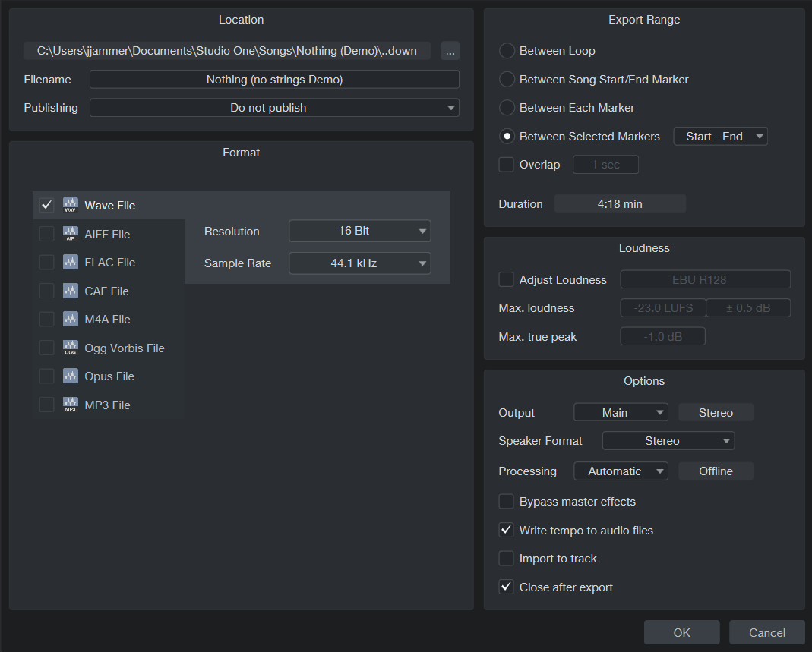Click the Wave File label
This screenshot has width=812, height=652.
tap(110, 206)
